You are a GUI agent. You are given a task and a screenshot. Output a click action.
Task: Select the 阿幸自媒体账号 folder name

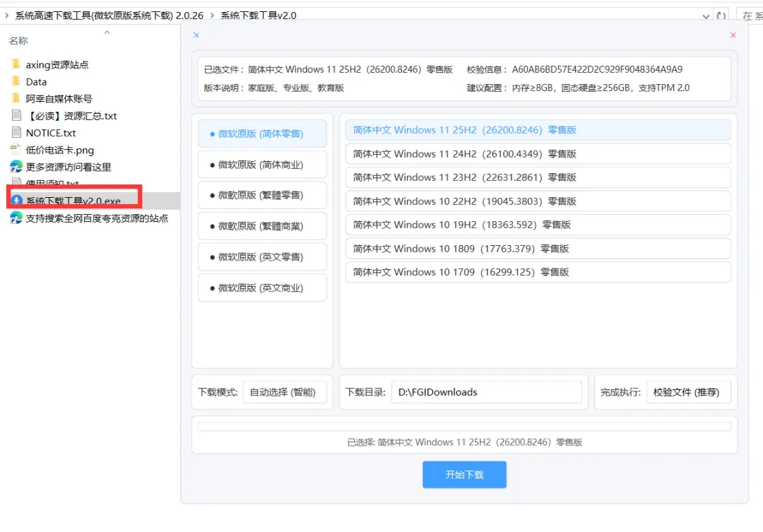(59, 99)
